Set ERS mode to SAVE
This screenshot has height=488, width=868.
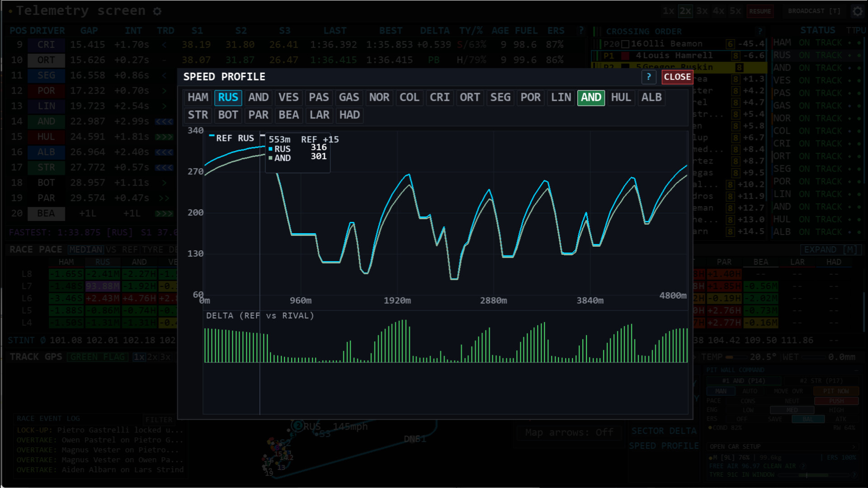[x=775, y=419]
